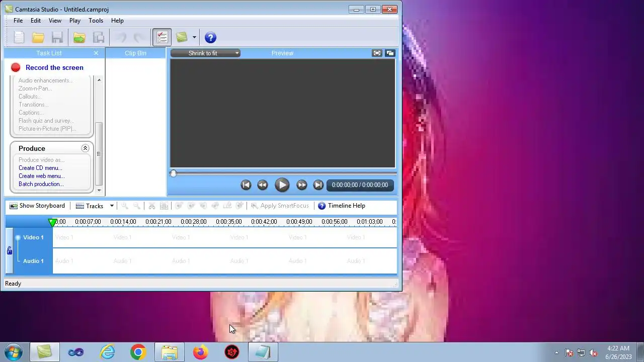Click the Callouts task in Task List
Viewport: 644px width, 362px height.
[30, 97]
